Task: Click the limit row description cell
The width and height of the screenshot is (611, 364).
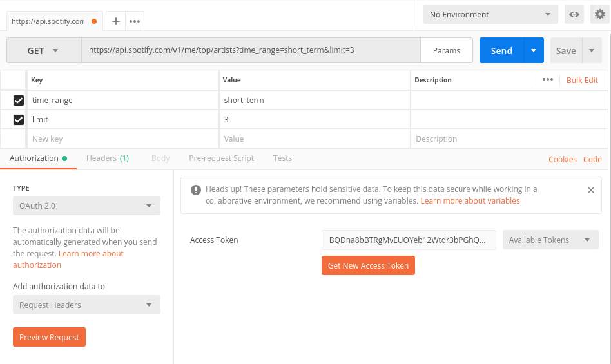Action: [x=509, y=120]
